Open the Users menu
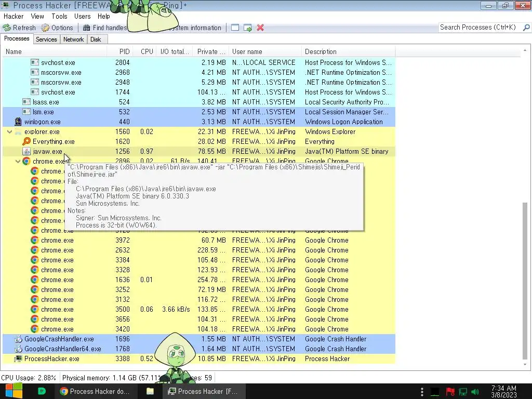This screenshot has width=532, height=399. (83, 16)
